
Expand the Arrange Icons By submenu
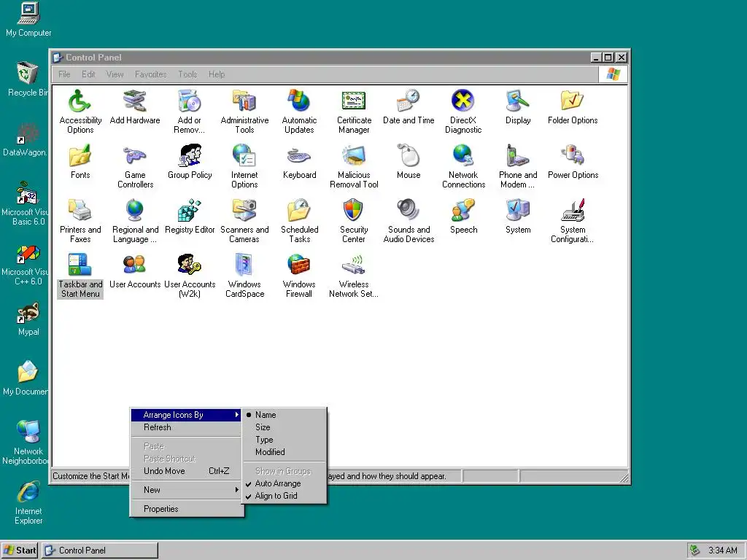[x=186, y=415]
